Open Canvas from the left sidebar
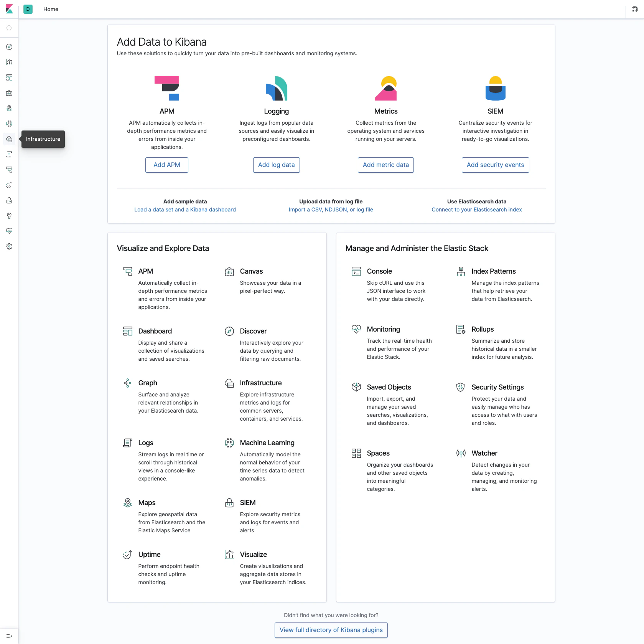The height and width of the screenshot is (644, 644). point(9,93)
